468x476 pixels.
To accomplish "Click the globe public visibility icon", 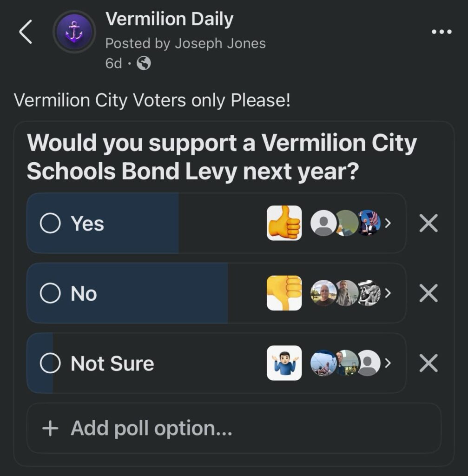I will 144,63.
